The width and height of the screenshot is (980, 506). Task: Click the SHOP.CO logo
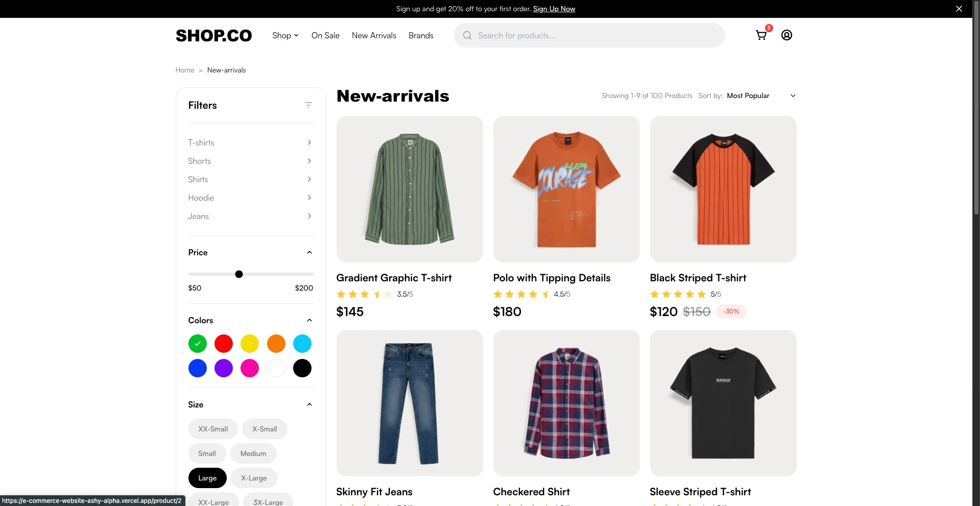click(213, 35)
